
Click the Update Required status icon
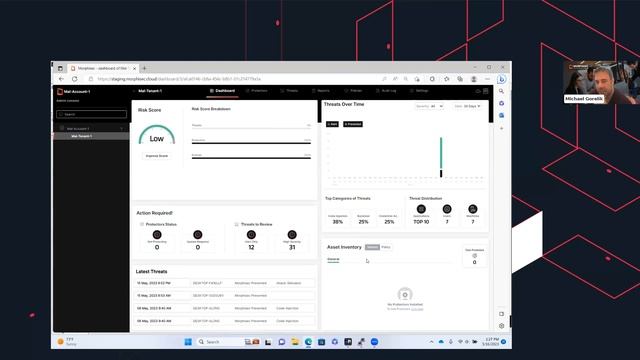coord(198,235)
